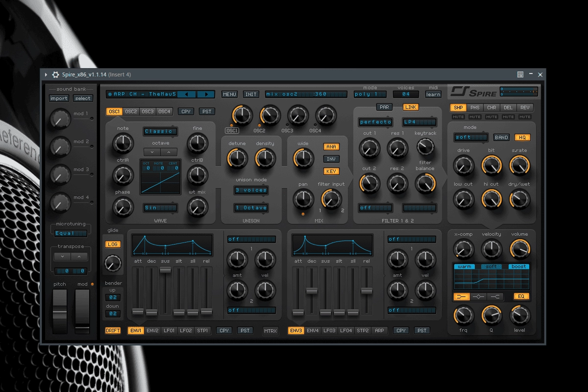588x392 pixels.
Task: Raise the oscillator octave with the up arrow
Action: tap(169, 152)
